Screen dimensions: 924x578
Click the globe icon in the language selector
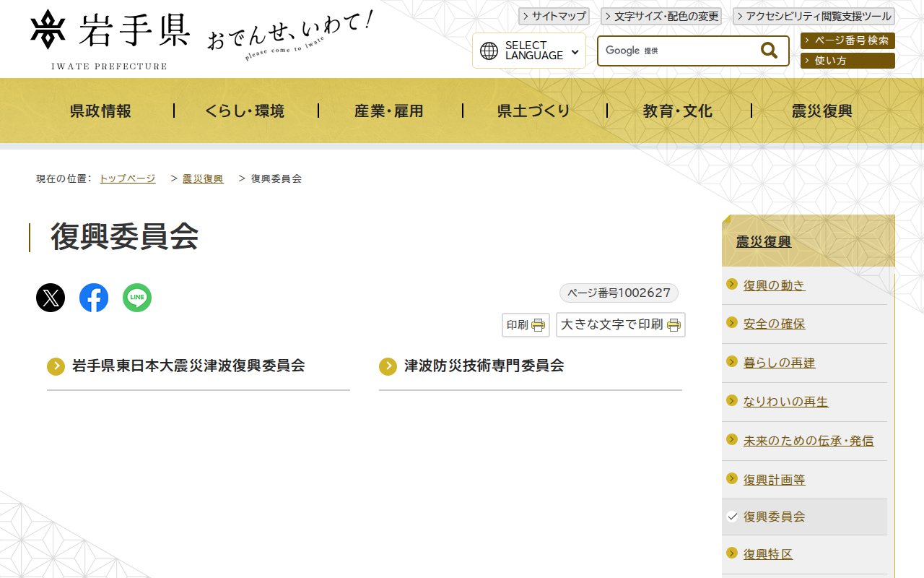coord(490,51)
